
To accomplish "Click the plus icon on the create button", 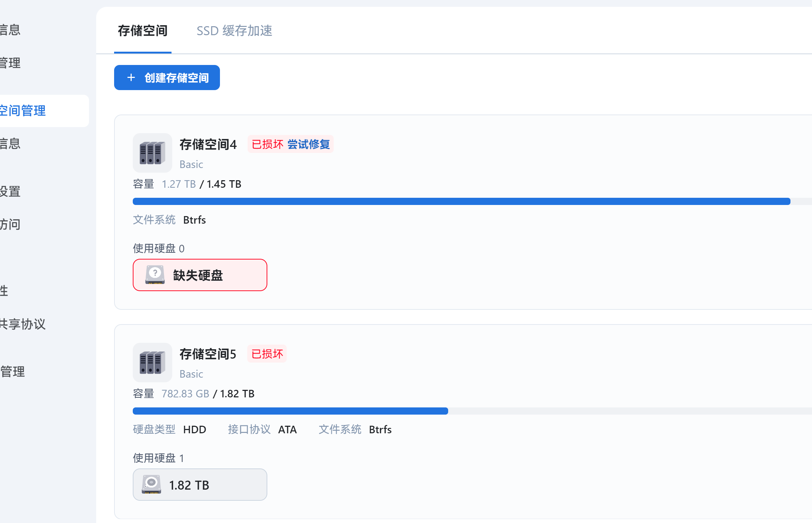I will click(131, 78).
